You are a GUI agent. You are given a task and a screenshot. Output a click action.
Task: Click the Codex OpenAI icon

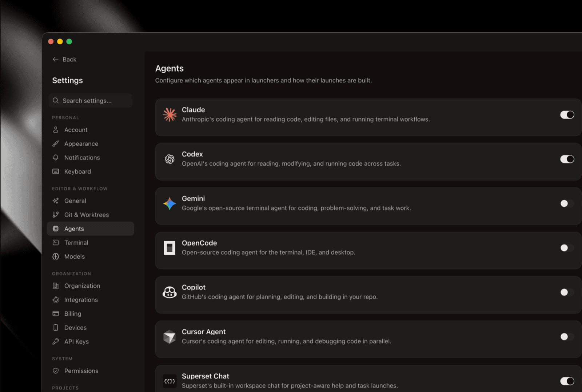[x=170, y=159]
